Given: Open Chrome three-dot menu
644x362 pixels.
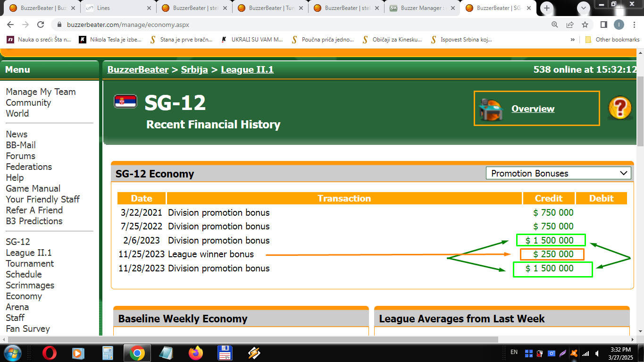Looking at the screenshot, I should (x=634, y=25).
